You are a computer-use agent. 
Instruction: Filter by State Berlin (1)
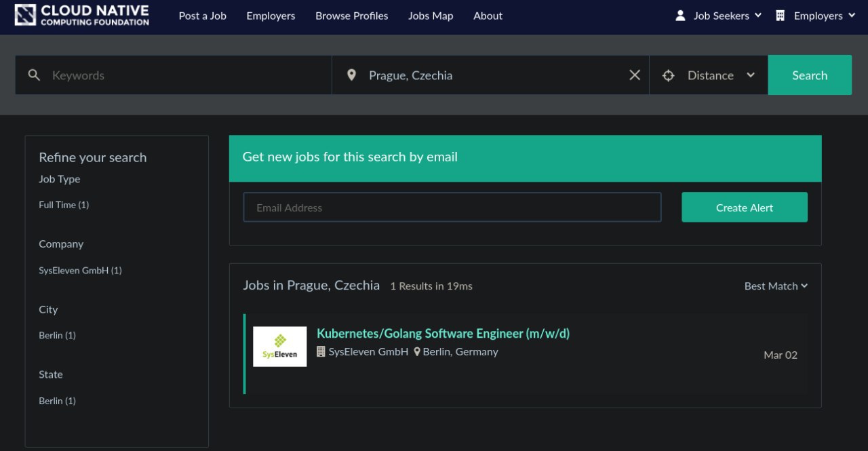tap(57, 401)
